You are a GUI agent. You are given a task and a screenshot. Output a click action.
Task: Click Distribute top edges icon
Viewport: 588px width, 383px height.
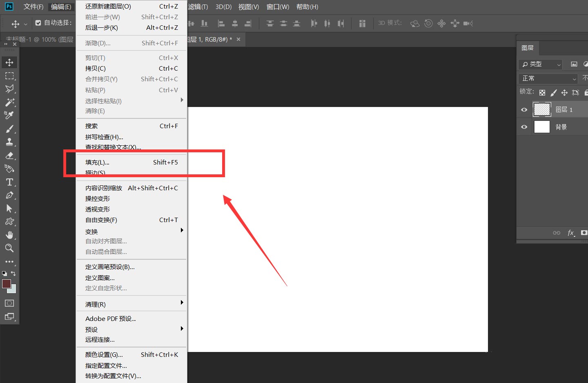pyautogui.click(x=270, y=24)
